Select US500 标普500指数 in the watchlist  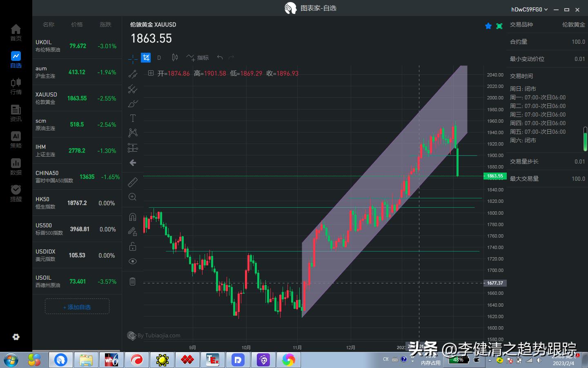pyautogui.click(x=77, y=229)
